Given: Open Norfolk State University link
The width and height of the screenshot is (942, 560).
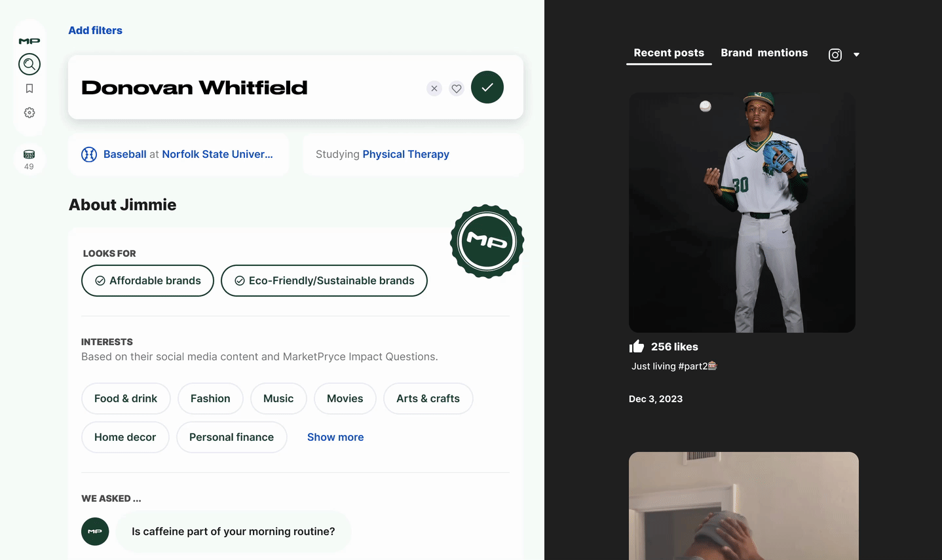Looking at the screenshot, I should click(x=217, y=154).
